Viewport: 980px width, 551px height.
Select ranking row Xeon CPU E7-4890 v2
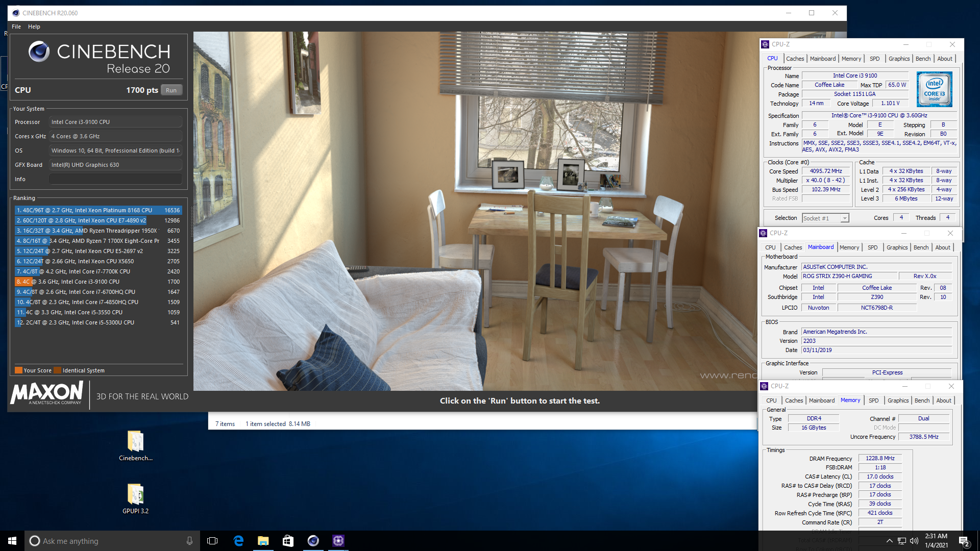click(x=98, y=220)
